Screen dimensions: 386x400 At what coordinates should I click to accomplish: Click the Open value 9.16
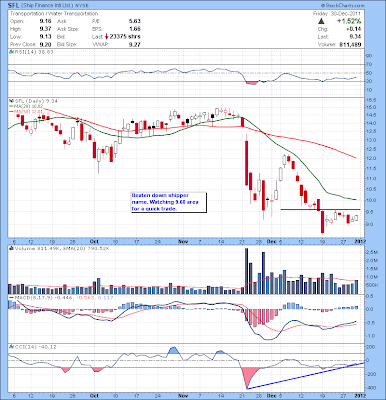[45, 21]
